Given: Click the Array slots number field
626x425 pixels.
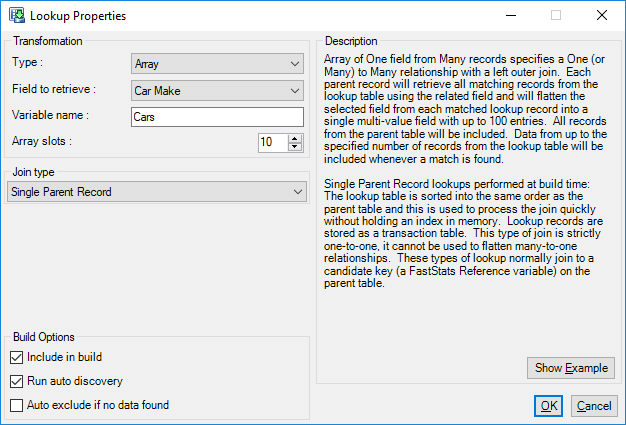Looking at the screenshot, I should pyautogui.click(x=273, y=142).
